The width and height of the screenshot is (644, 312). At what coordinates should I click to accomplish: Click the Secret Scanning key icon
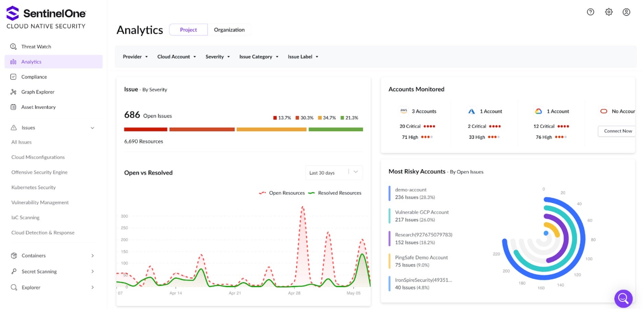pos(14,272)
